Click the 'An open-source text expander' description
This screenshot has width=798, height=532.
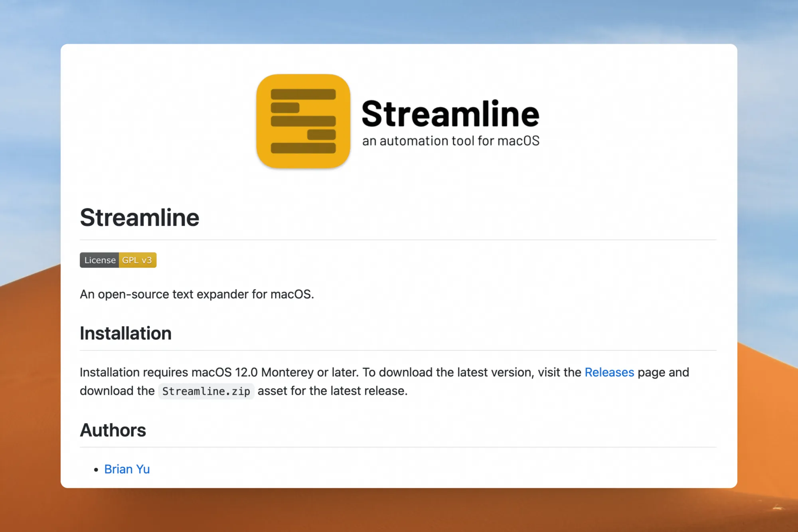[197, 294]
